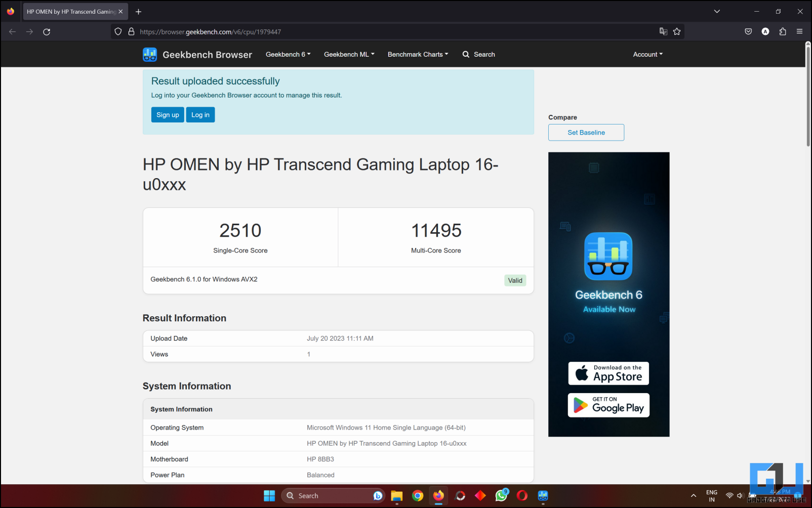This screenshot has height=508, width=812.
Task: Show hidden system tray icons chevron
Action: click(694, 496)
